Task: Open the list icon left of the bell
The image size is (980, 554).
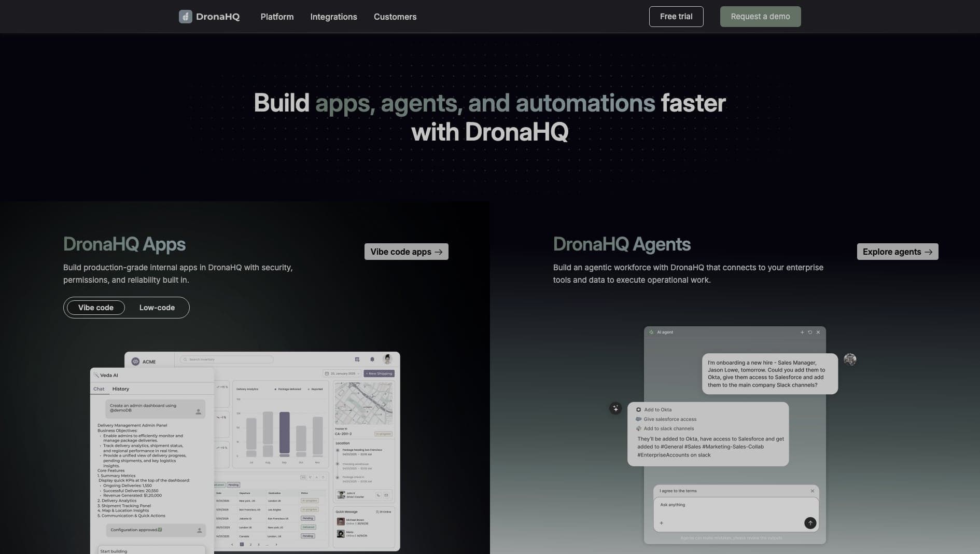Action: point(357,359)
